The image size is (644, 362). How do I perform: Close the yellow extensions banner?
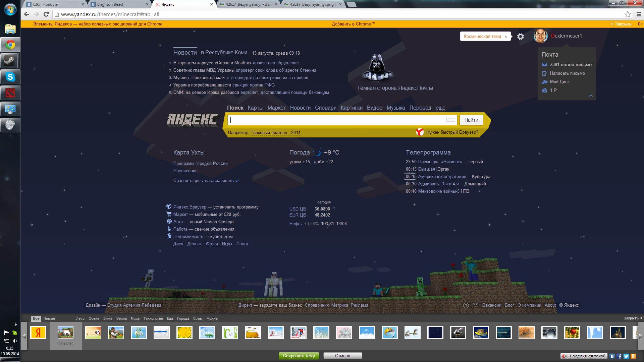pyautogui.click(x=621, y=24)
